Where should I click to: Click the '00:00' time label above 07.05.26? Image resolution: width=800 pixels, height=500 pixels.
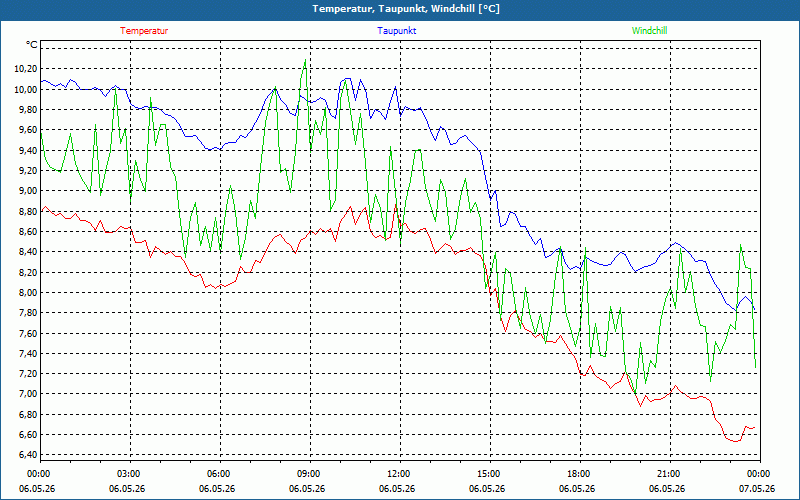(757, 474)
